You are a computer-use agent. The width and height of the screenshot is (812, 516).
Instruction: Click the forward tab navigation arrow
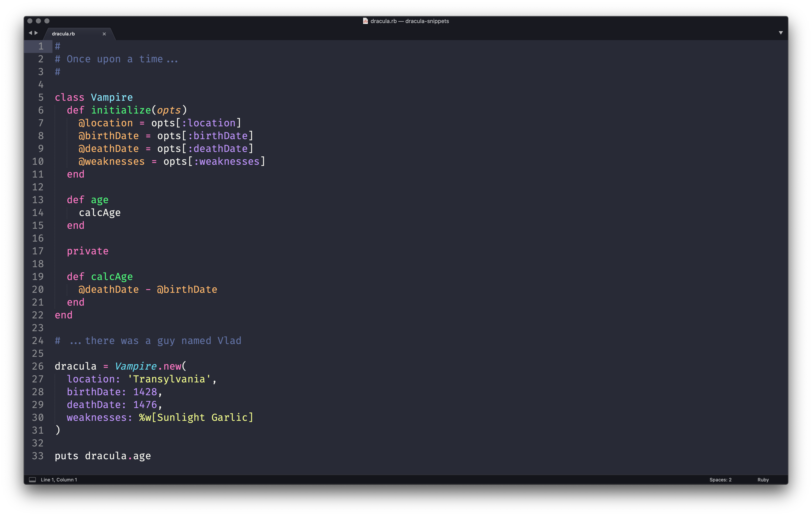(36, 33)
